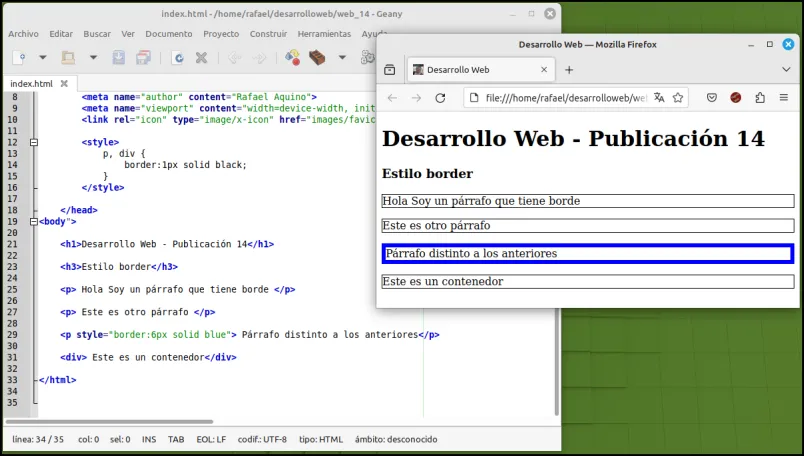The image size is (804, 456).
Task: Expand the recent files dropdown beside Open
Action: click(93, 57)
